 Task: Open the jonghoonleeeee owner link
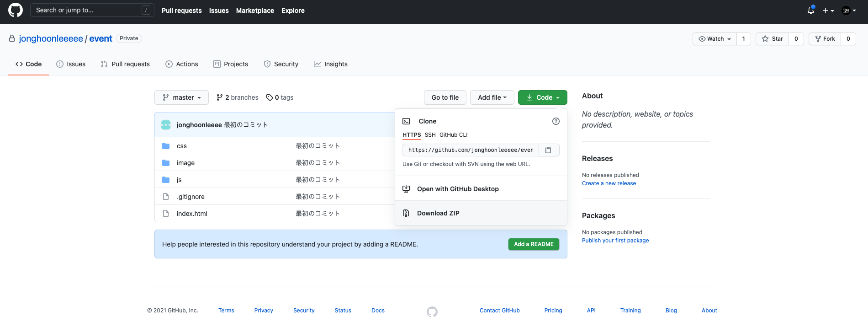point(51,38)
